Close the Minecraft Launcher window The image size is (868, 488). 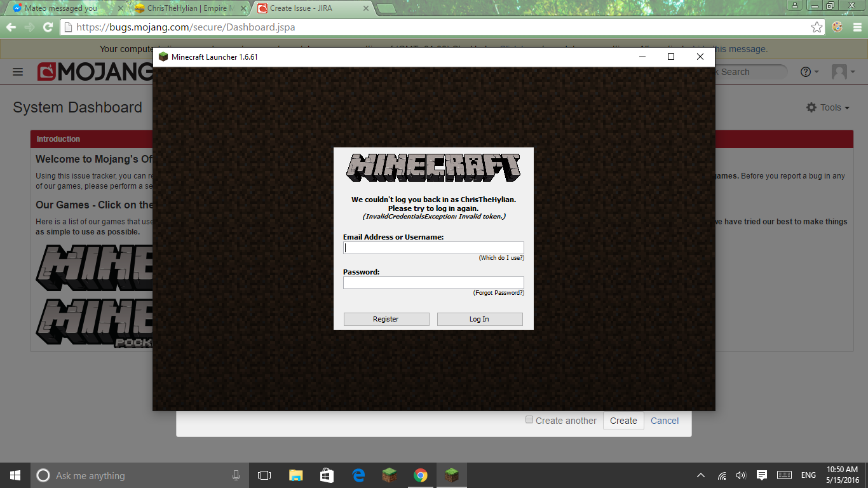[x=700, y=57]
